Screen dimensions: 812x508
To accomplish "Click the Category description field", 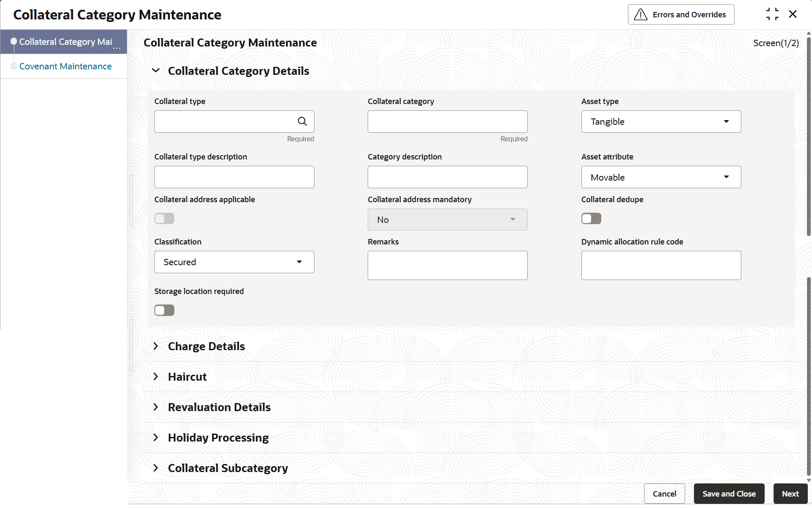I will click(x=447, y=177).
